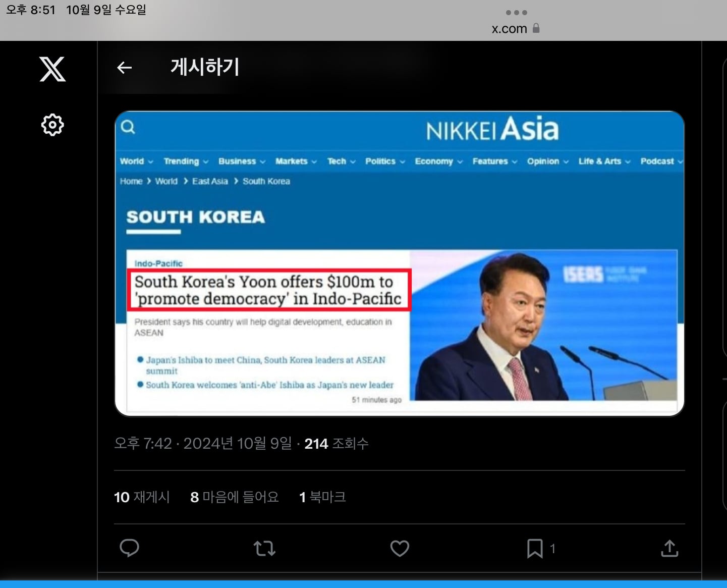Open the Podcast menu item
The image size is (727, 588).
(661, 161)
